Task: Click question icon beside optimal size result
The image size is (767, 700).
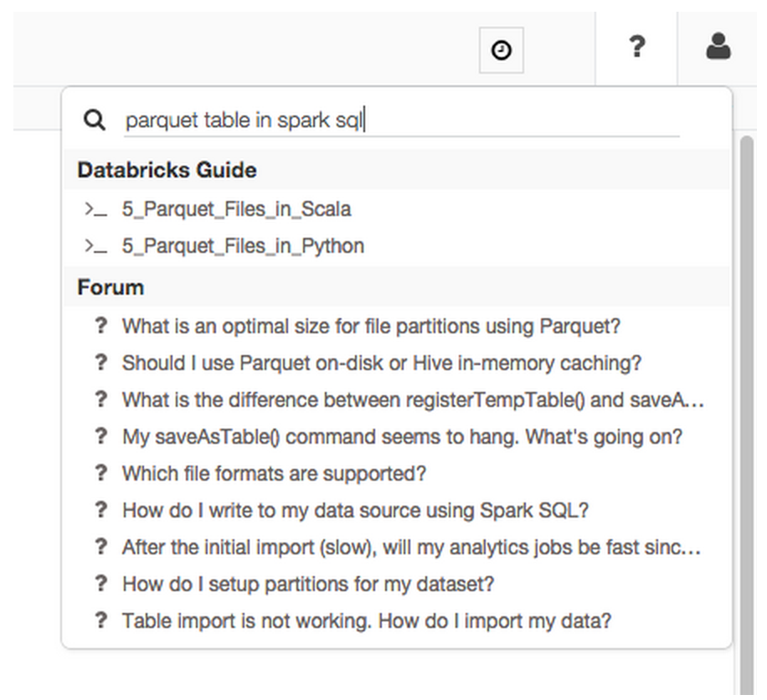Action: (101, 326)
